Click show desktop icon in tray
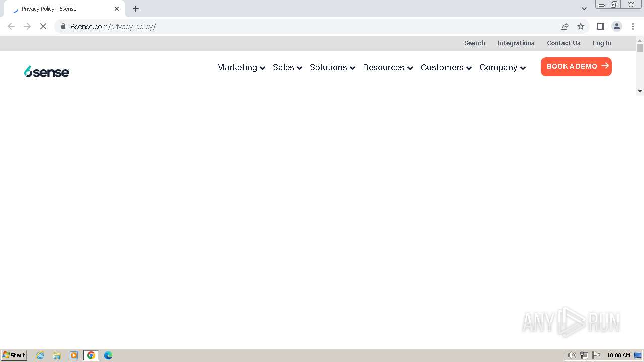The width and height of the screenshot is (644, 362). (x=638, y=355)
